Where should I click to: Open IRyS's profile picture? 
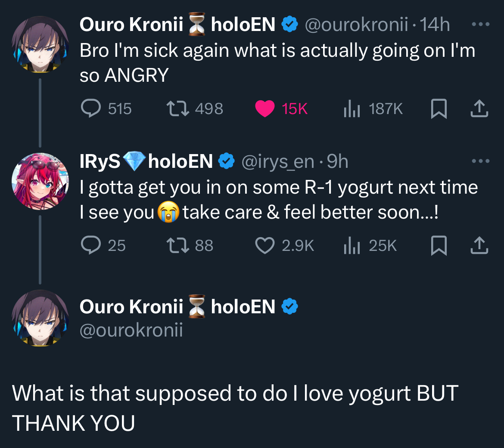40,181
